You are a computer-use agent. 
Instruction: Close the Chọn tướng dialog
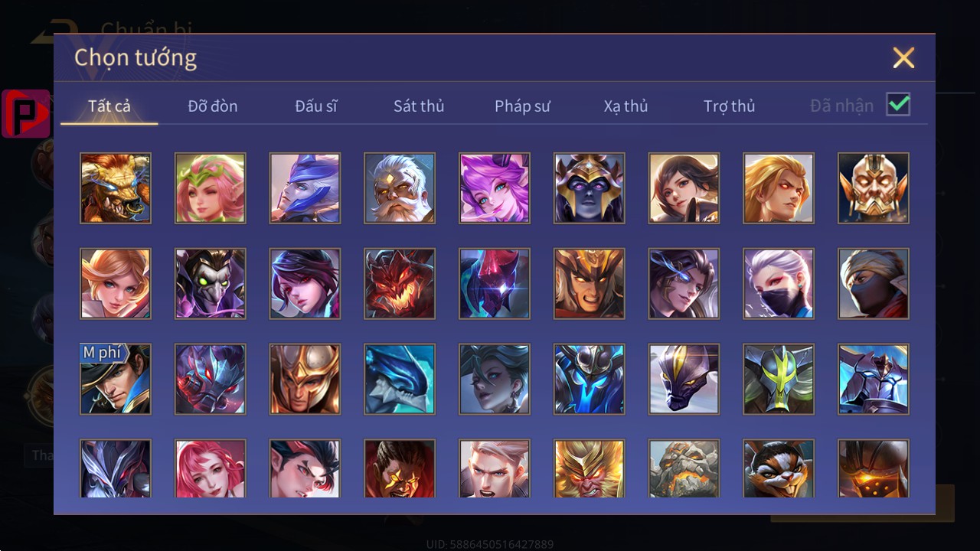(903, 57)
